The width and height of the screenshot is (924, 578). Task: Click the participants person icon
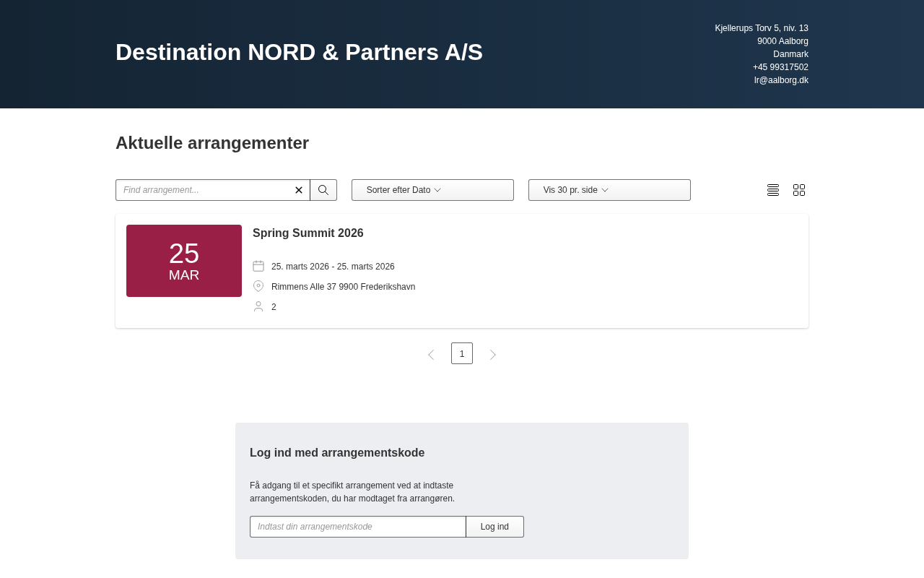point(258,306)
